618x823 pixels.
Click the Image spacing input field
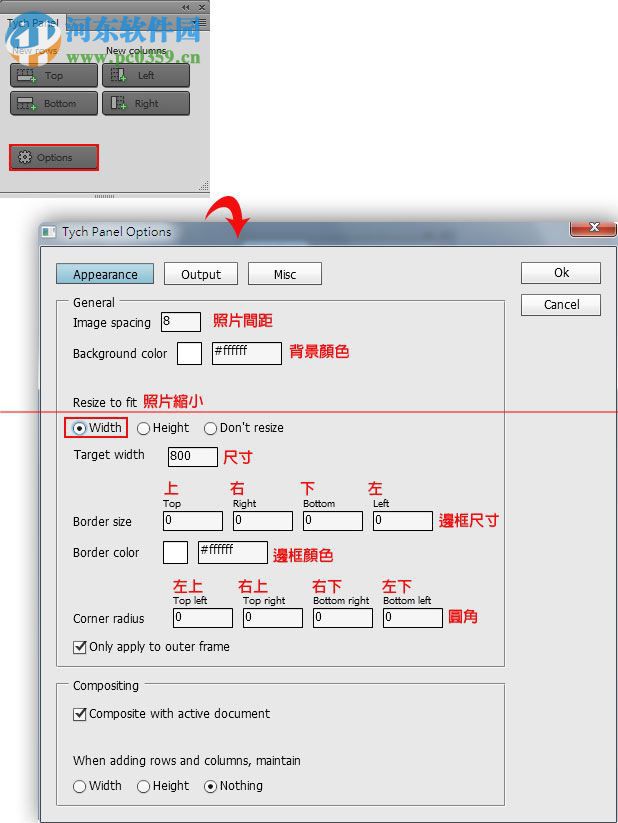pyautogui.click(x=181, y=322)
